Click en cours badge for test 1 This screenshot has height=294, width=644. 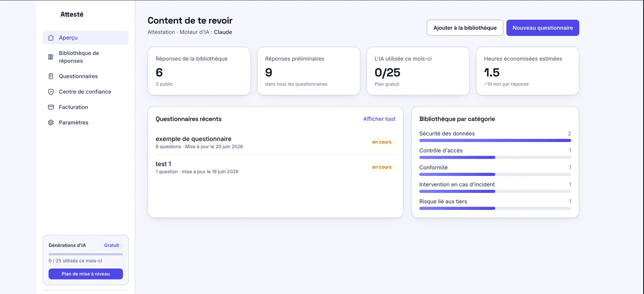382,167
